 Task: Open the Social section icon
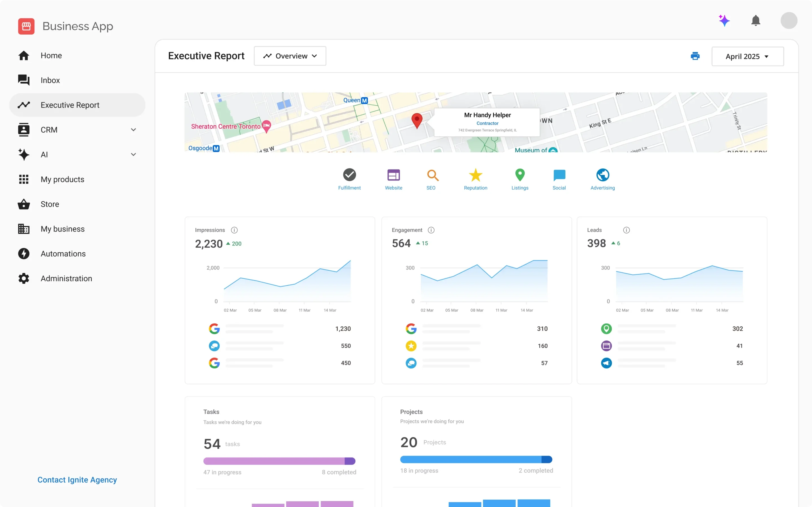tap(558, 175)
